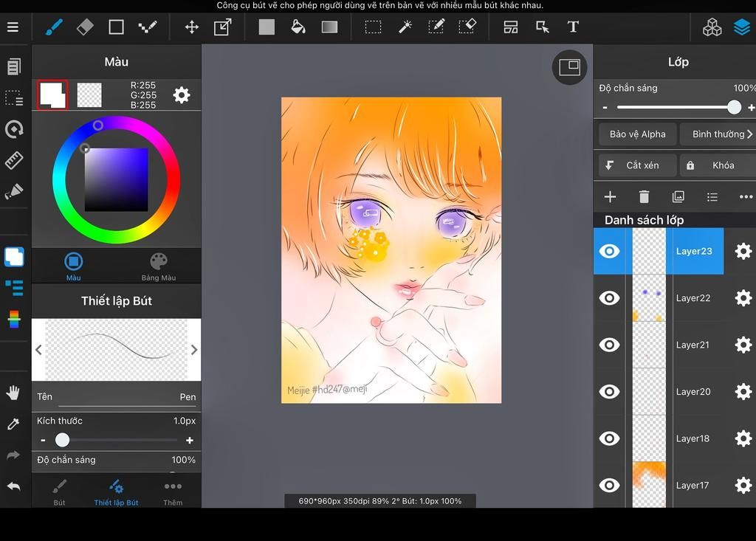Select the Hand pan tool
The image size is (756, 541).
coord(13,393)
